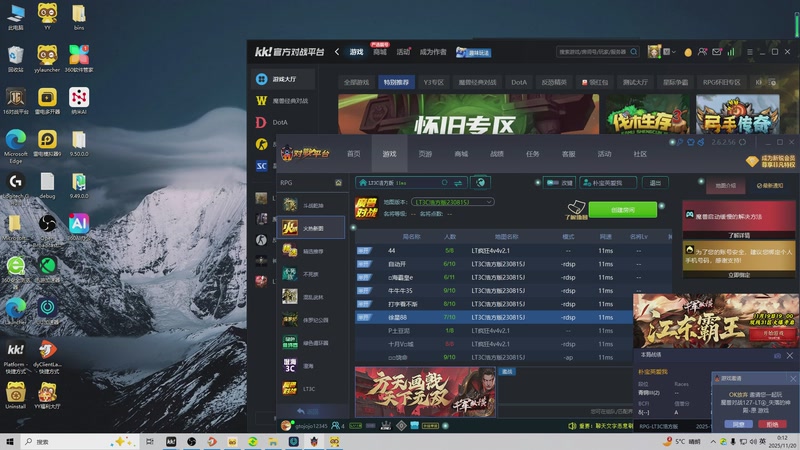The height and width of the screenshot is (450, 800).
Task: Close the 游戏邀请 popup
Action: pyautogui.click(x=792, y=379)
